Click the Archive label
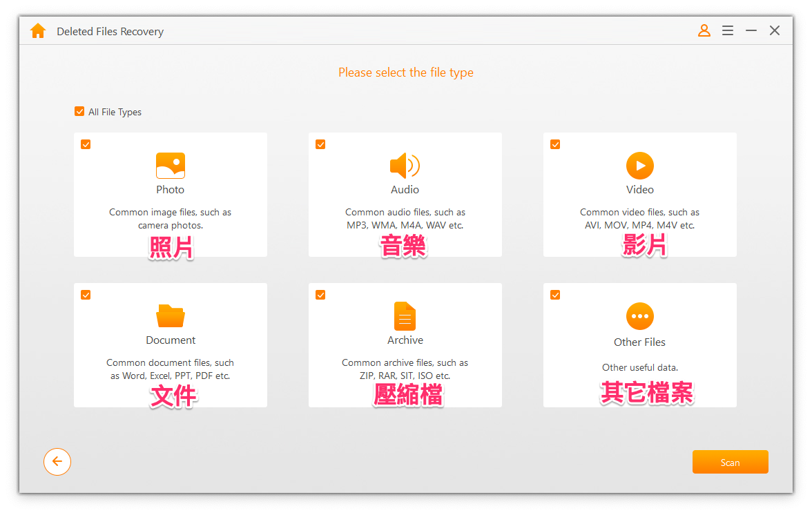Image resolution: width=812 pixels, height=515 pixels. [x=405, y=340]
